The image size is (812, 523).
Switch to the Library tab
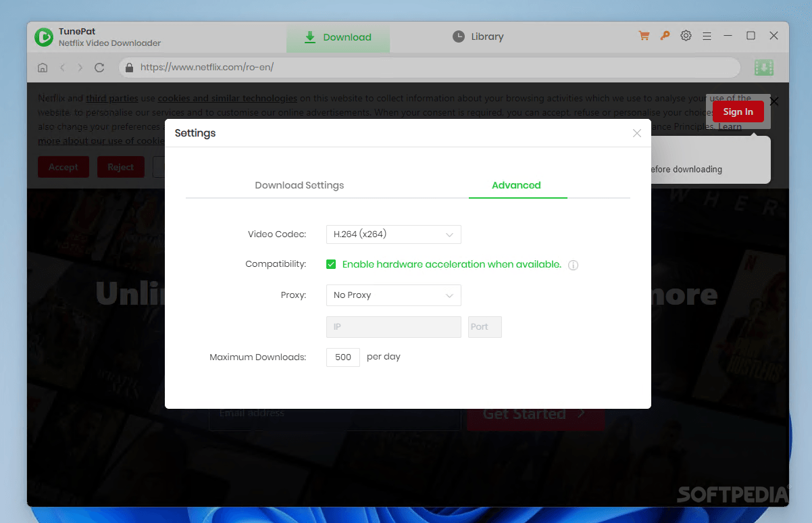pos(478,36)
